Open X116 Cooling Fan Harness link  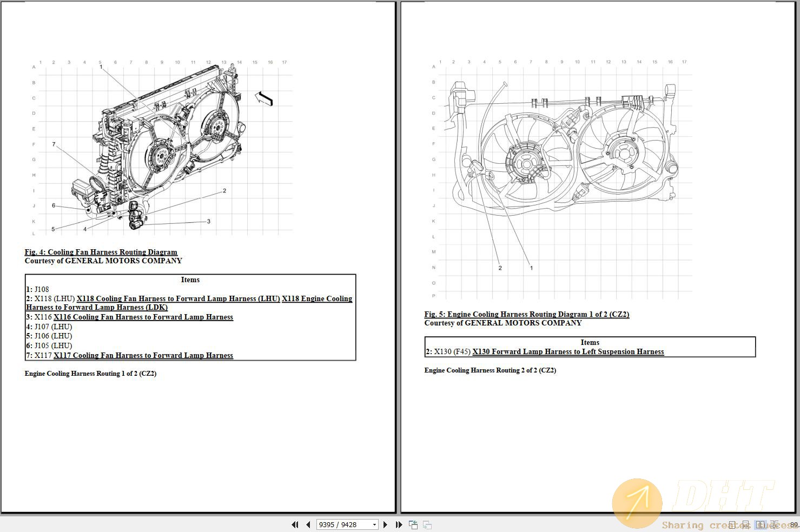pyautogui.click(x=143, y=317)
